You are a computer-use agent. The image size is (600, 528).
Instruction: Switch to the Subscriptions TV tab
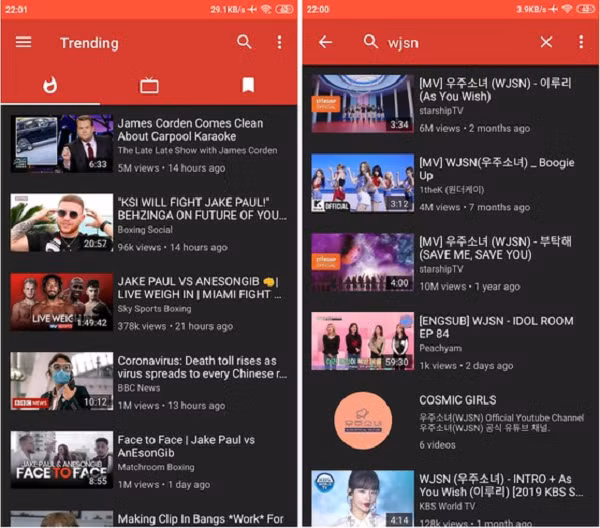[x=149, y=85]
